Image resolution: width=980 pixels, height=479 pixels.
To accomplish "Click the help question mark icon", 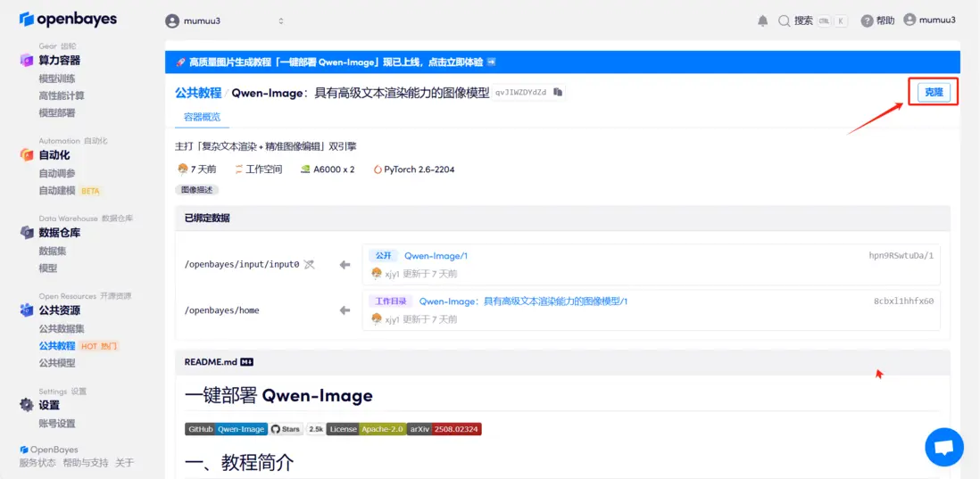I will pyautogui.click(x=867, y=21).
